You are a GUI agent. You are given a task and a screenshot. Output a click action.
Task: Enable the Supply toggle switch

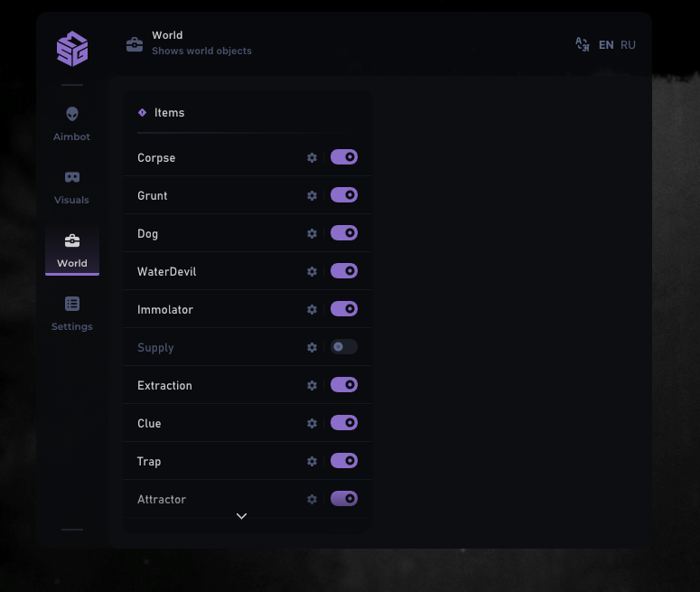coord(344,347)
